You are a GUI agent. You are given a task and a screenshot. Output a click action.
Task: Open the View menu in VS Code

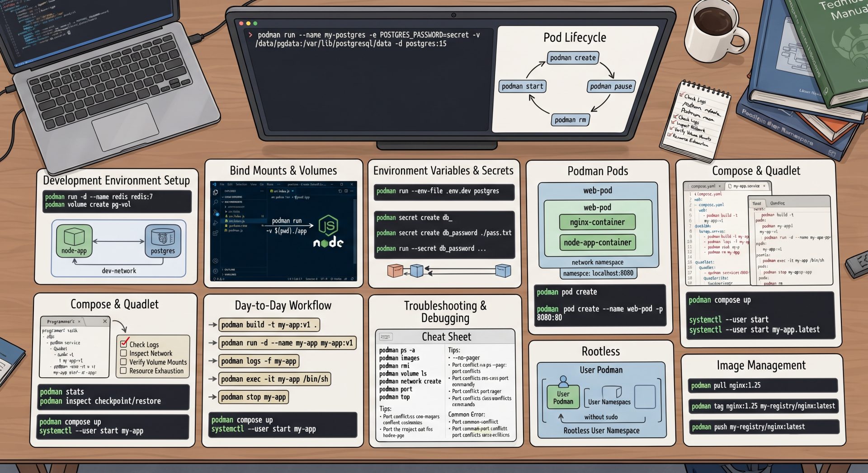[x=254, y=184]
